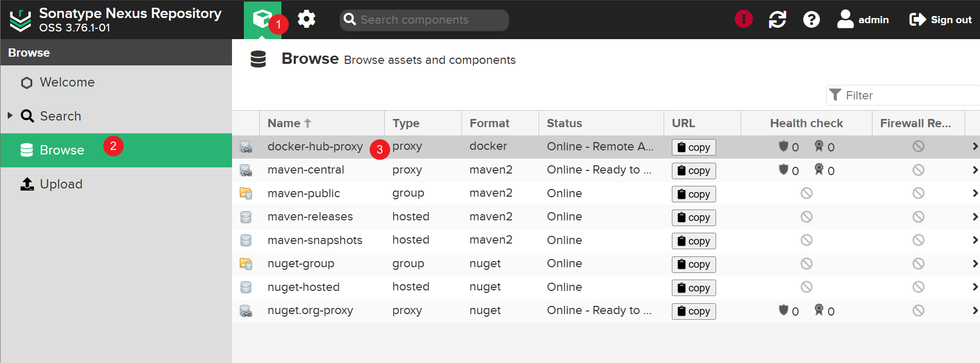Click the maven-public health check disabled icon
980x363 pixels.
point(807,193)
